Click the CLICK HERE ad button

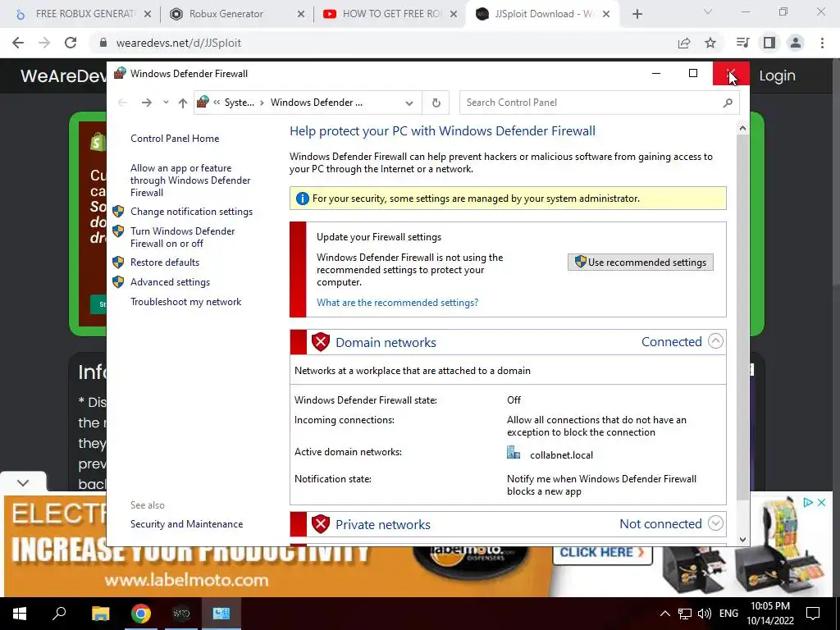(602, 552)
